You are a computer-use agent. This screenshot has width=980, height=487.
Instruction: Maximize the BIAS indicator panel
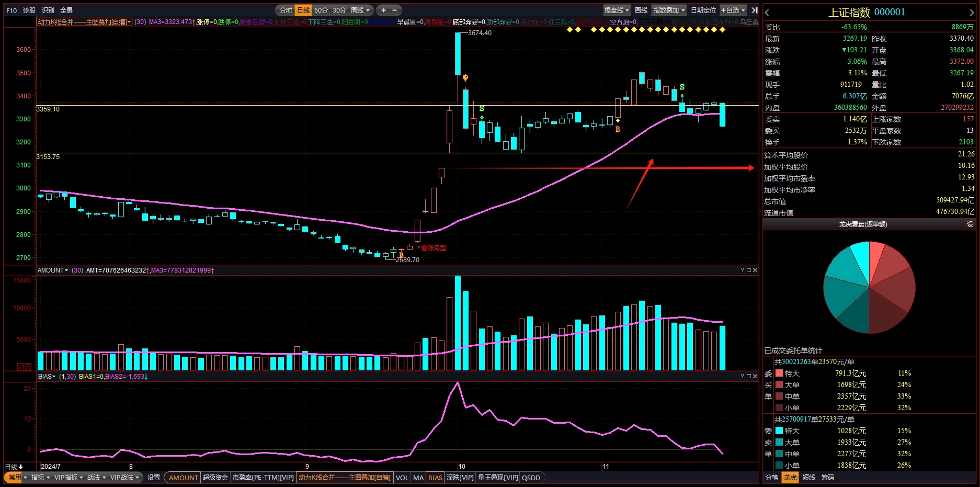[749, 376]
